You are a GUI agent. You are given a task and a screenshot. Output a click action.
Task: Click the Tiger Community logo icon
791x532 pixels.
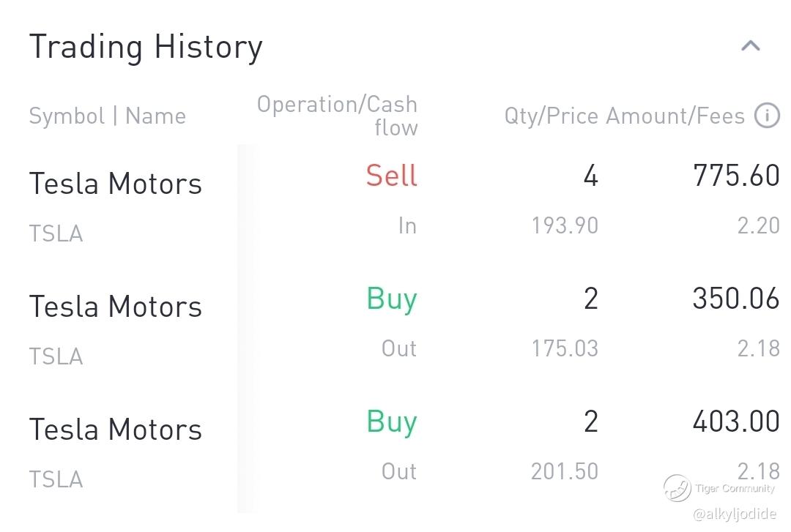[677, 487]
